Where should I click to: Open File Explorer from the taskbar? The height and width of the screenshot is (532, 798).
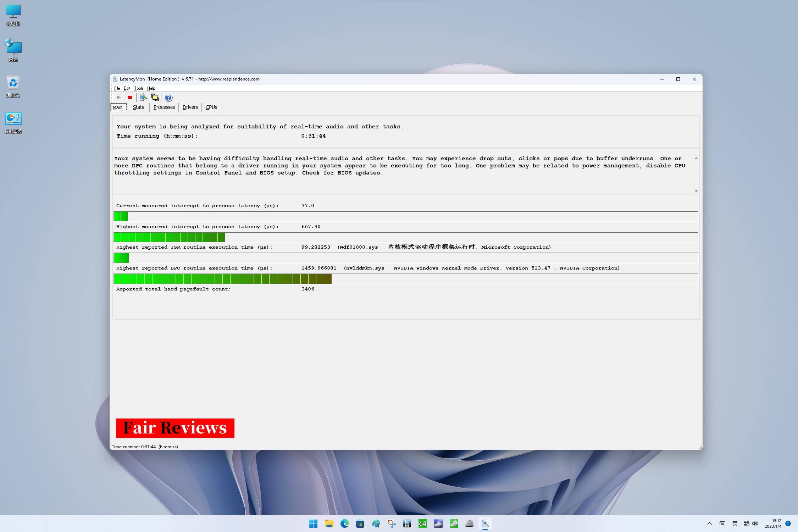tap(329, 523)
